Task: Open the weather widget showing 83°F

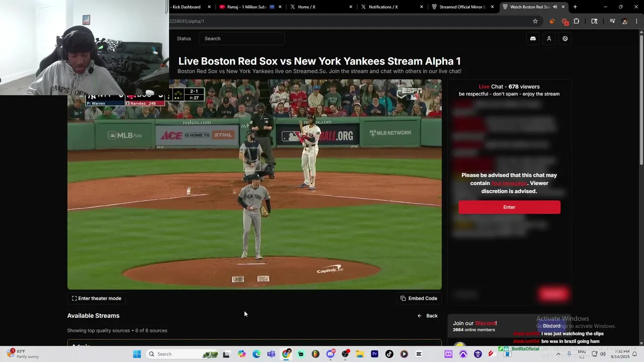Action: tap(23, 354)
